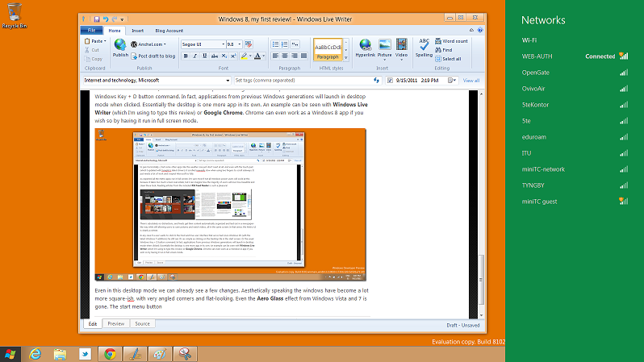Collapse the ribbon with the arrow icon
644x362 pixels.
[471, 30]
